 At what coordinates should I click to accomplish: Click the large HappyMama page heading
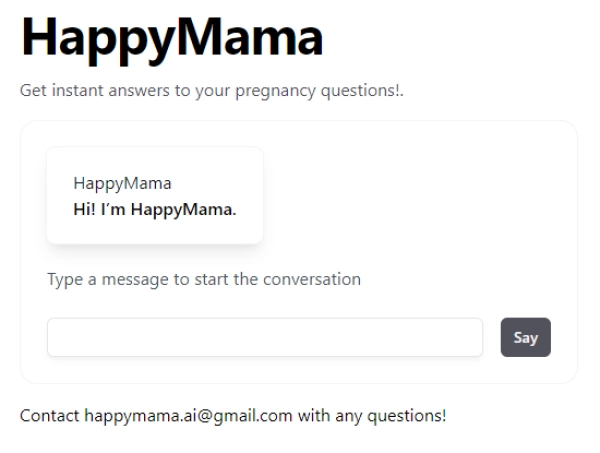click(172, 39)
